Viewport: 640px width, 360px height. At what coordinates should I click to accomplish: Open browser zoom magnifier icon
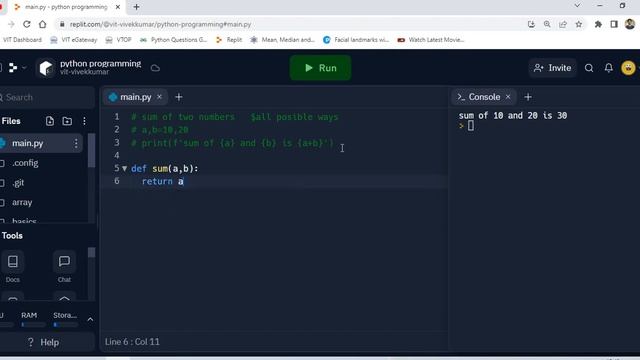547,24
